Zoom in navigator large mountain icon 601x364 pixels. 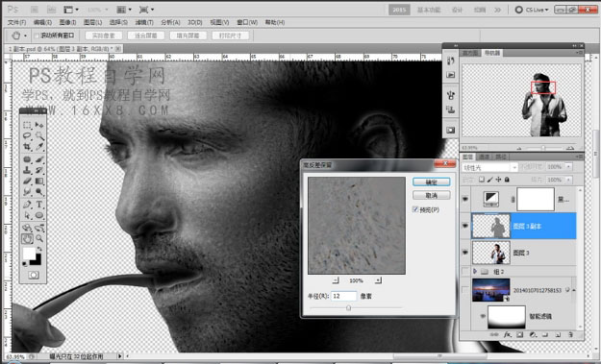point(570,148)
